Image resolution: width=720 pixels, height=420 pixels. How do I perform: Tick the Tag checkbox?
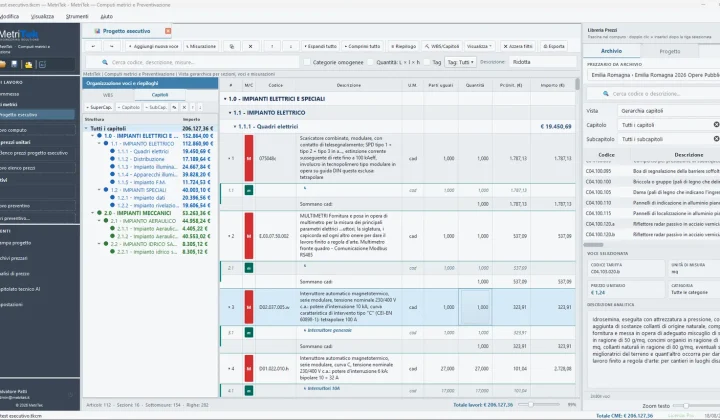pyautogui.click(x=427, y=62)
